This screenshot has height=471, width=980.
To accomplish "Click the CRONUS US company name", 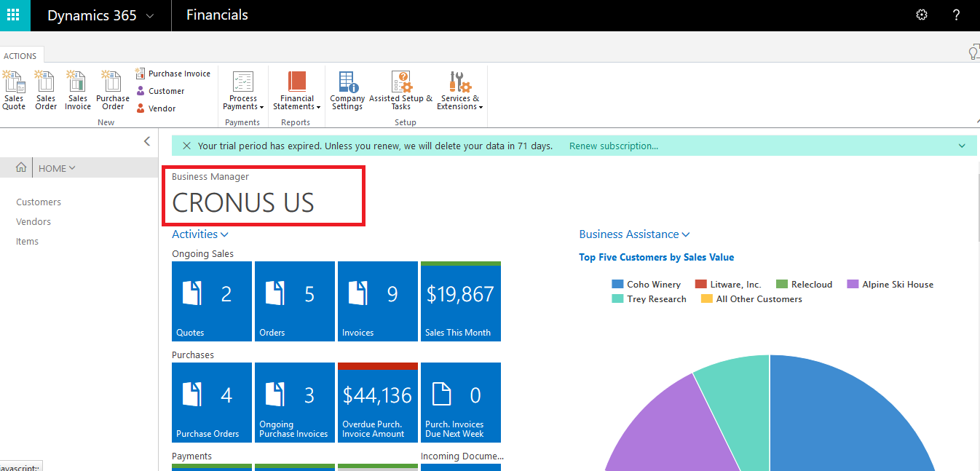I will (243, 202).
